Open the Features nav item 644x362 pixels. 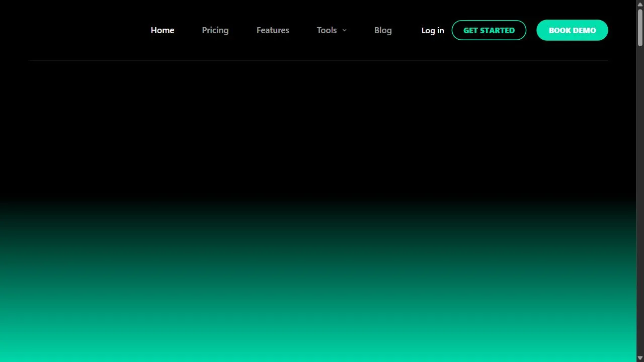click(273, 30)
